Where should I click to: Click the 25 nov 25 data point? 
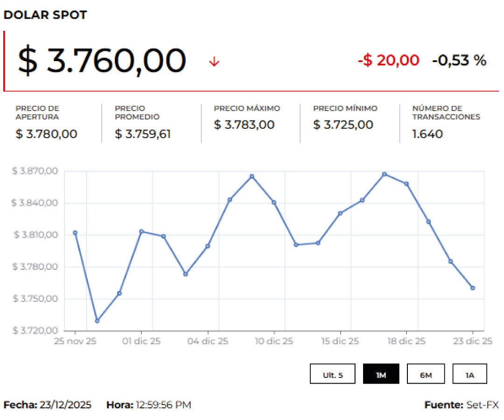click(75, 232)
